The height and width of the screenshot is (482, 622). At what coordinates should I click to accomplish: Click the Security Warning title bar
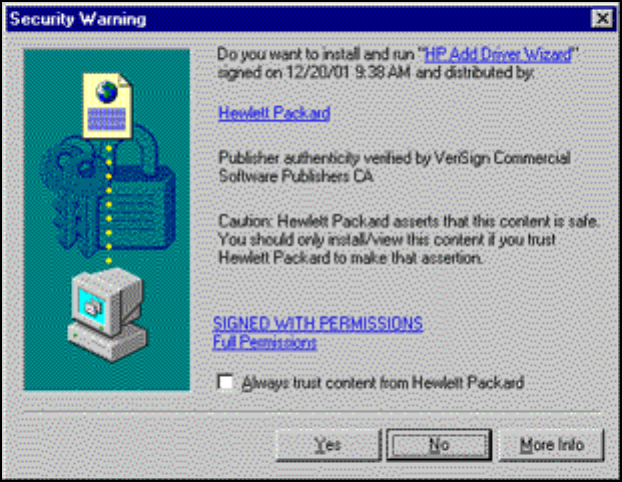coord(298,19)
